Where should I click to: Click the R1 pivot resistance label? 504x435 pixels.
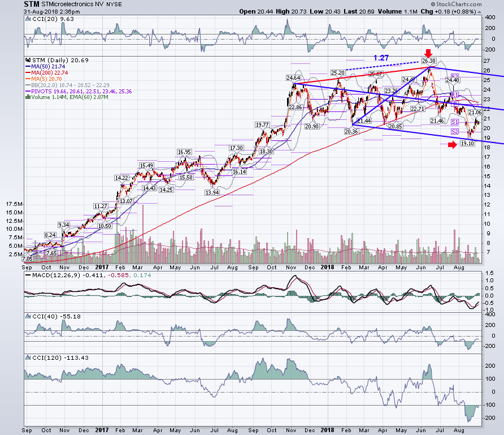pyautogui.click(x=454, y=95)
